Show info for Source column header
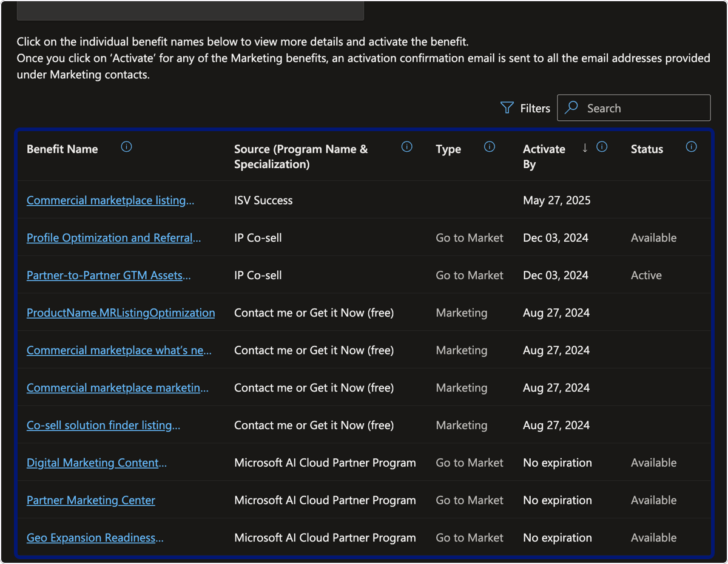 click(407, 147)
